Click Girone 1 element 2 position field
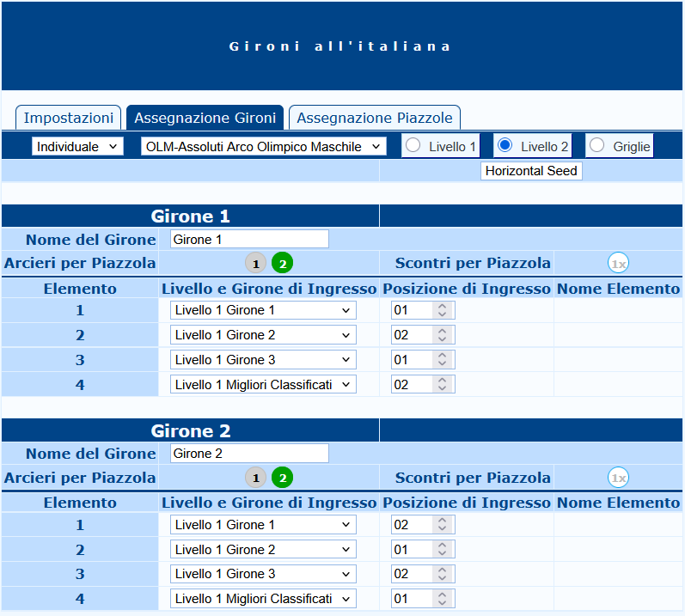Image resolution: width=685 pixels, height=616 pixels. 423,335
